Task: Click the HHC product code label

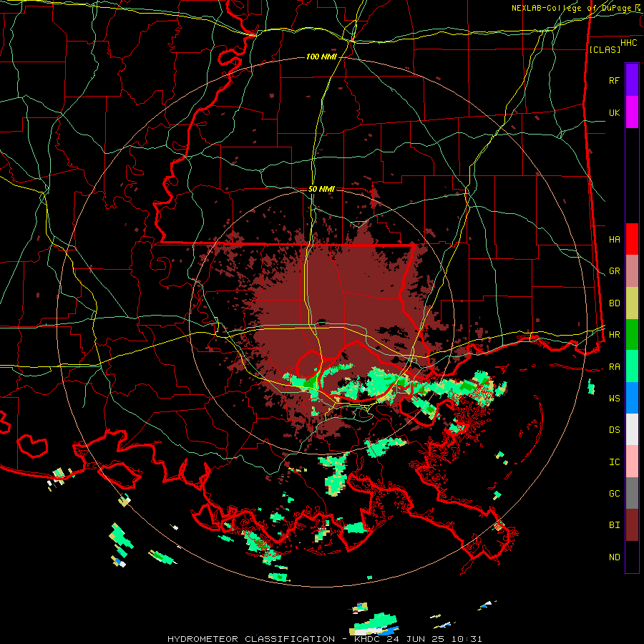Action: pos(628,43)
